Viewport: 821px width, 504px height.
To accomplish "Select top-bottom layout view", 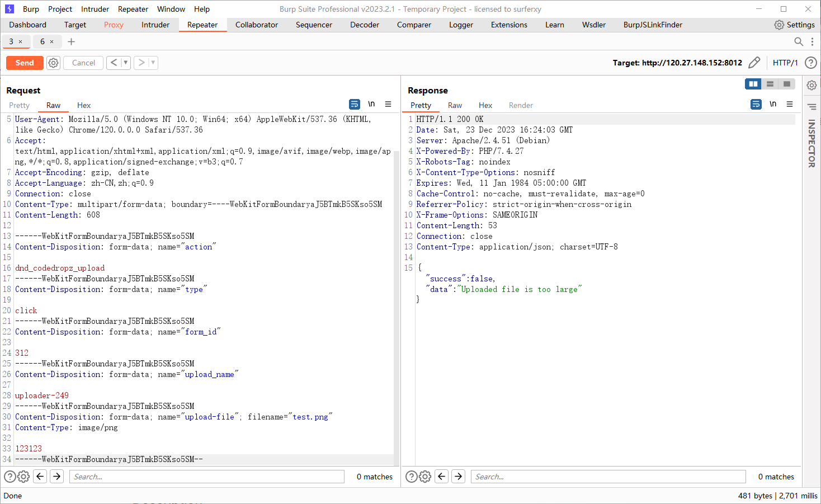I will [x=770, y=84].
